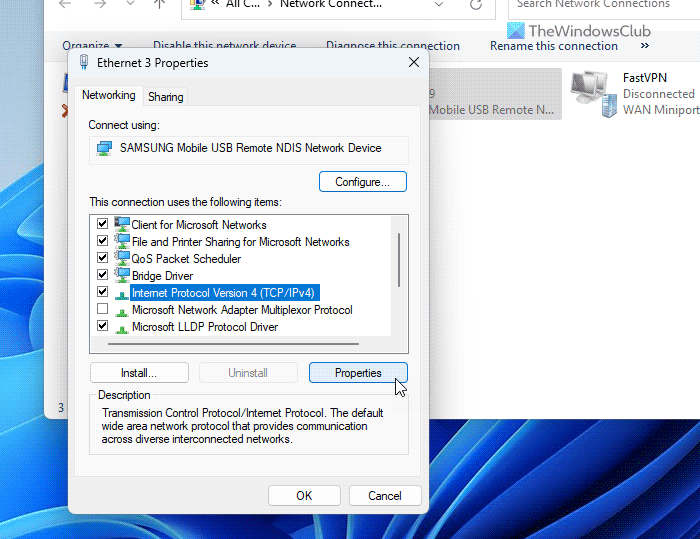Select Bridge Driver list entry text
Image resolution: width=700 pixels, height=539 pixels.
pos(162,276)
